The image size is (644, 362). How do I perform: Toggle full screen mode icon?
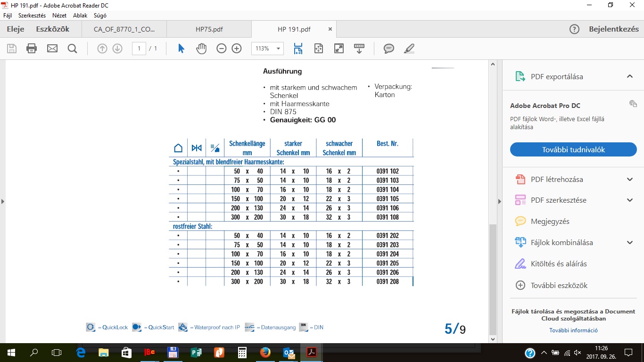[339, 49]
